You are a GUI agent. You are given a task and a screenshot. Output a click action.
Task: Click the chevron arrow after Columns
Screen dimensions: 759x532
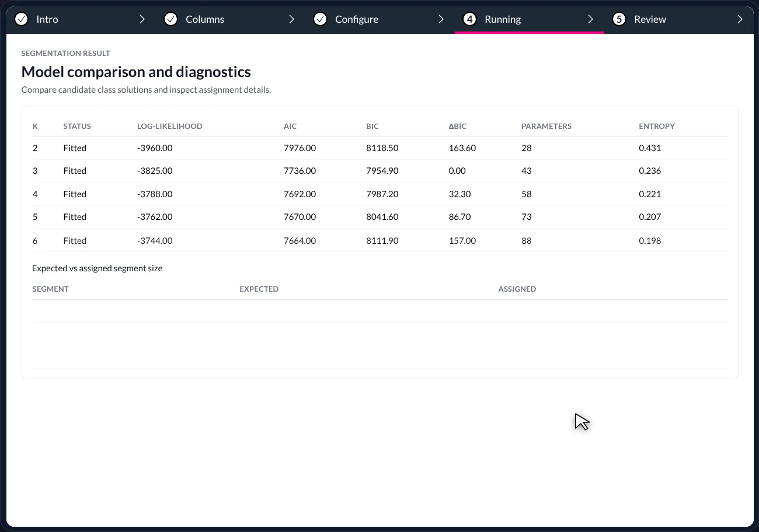tap(291, 19)
